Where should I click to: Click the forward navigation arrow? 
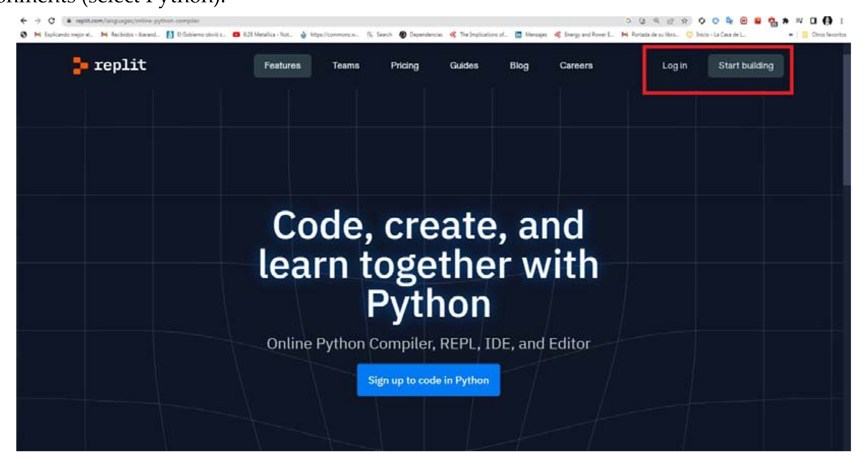pyautogui.click(x=38, y=21)
